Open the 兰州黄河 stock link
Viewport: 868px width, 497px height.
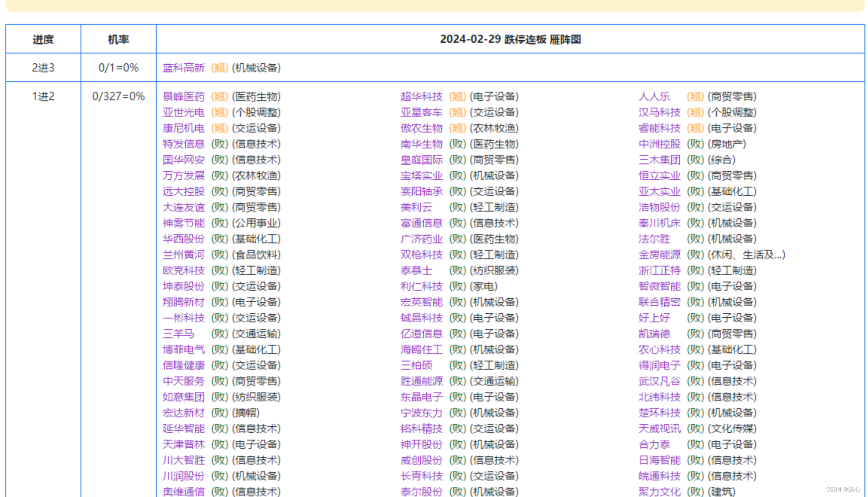(x=184, y=255)
